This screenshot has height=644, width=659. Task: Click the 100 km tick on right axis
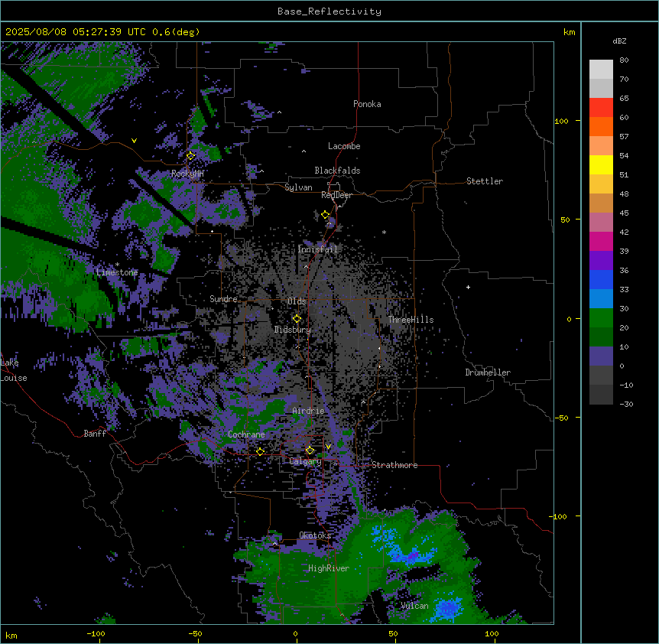(x=561, y=121)
